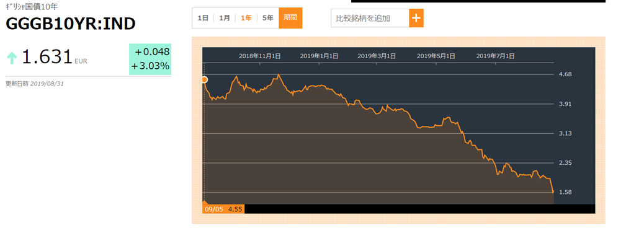Click the 1.631 price value
The height and width of the screenshot is (233, 644).
point(47,57)
